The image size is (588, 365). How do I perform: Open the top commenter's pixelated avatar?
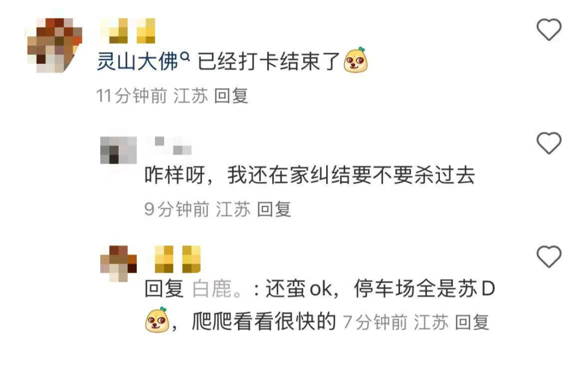(x=55, y=45)
